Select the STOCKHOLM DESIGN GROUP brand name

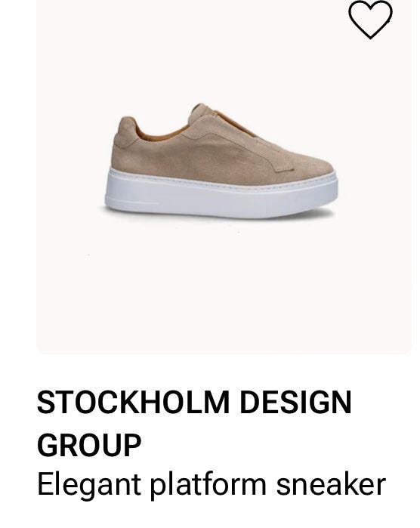coord(194,423)
